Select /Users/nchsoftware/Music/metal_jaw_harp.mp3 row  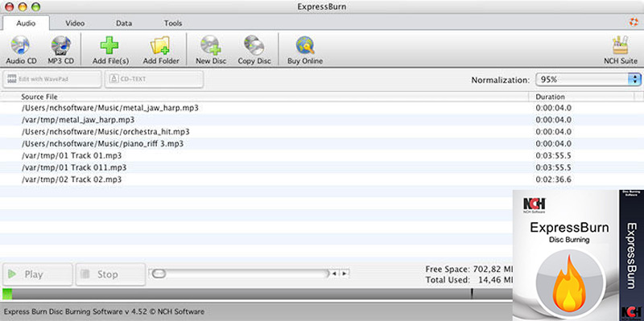[322, 108]
